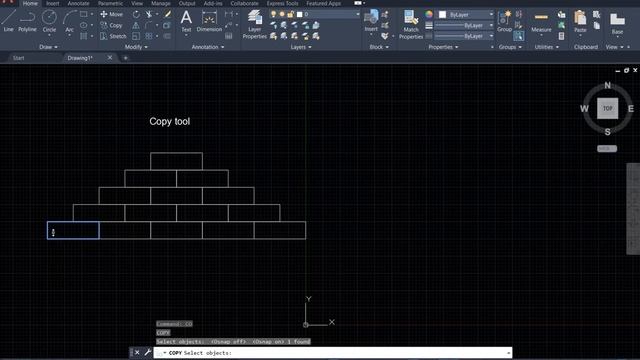Click the E compass direction on the ViewCube
Viewport: 640px width, 360px height.
point(631,109)
